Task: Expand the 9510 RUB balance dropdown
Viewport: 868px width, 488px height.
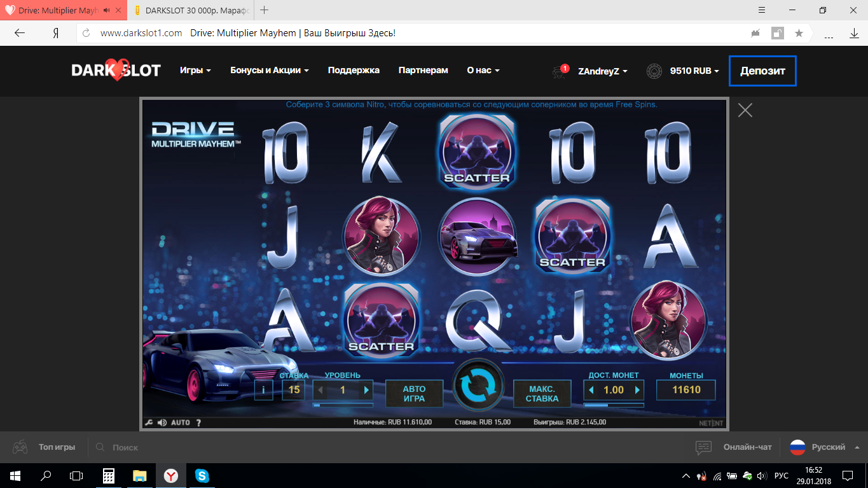Action: [694, 71]
